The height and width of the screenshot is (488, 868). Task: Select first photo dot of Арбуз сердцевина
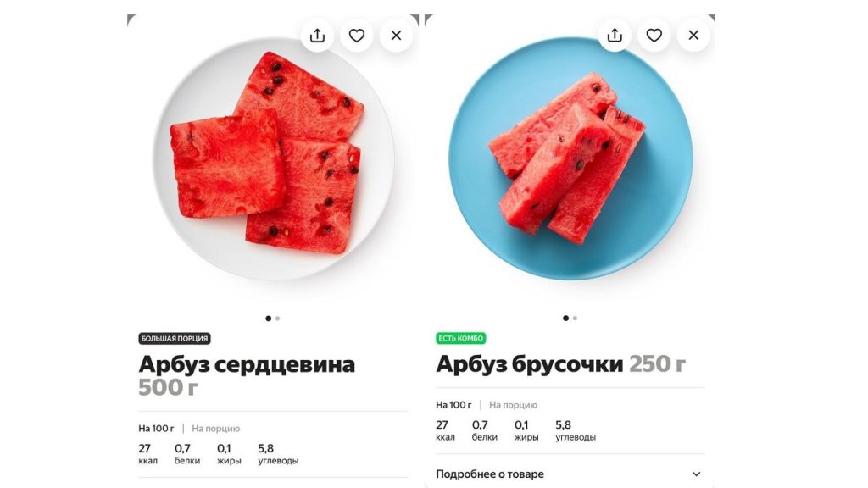[x=269, y=319]
